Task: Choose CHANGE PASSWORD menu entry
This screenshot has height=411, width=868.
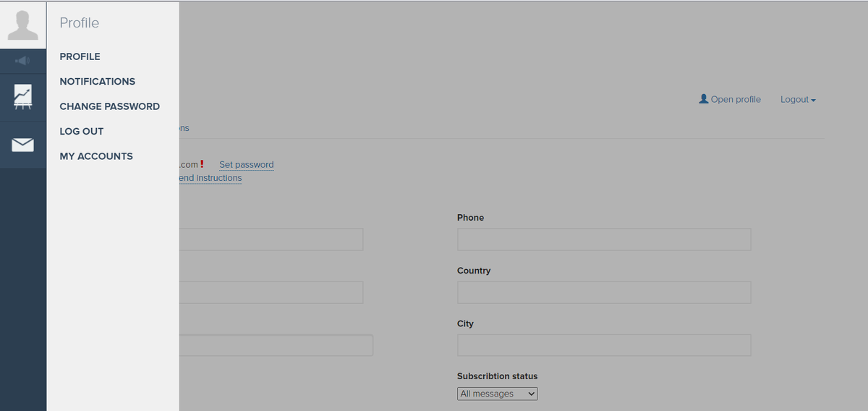Action: [x=109, y=106]
